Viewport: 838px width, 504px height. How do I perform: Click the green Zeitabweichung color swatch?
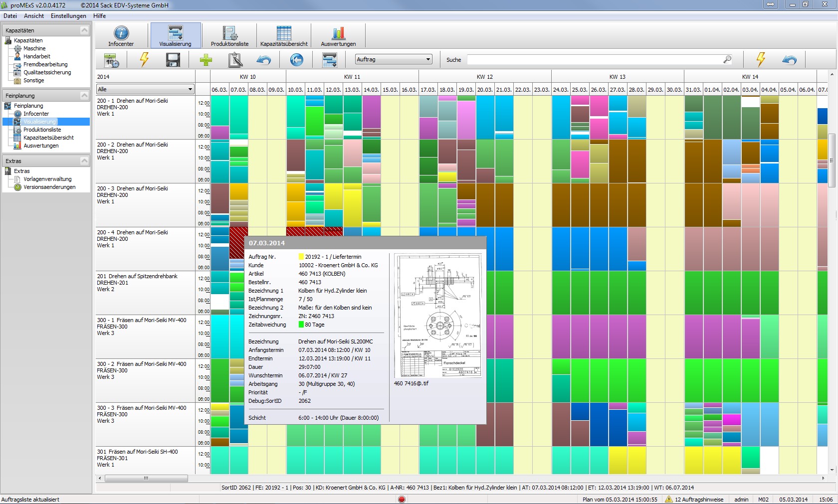point(301,325)
